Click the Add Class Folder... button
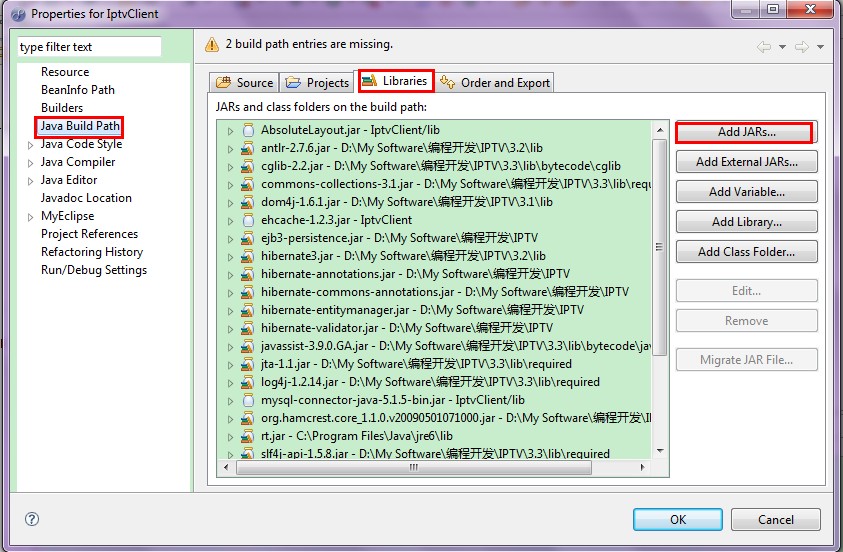This screenshot has height=552, width=843. 746,252
